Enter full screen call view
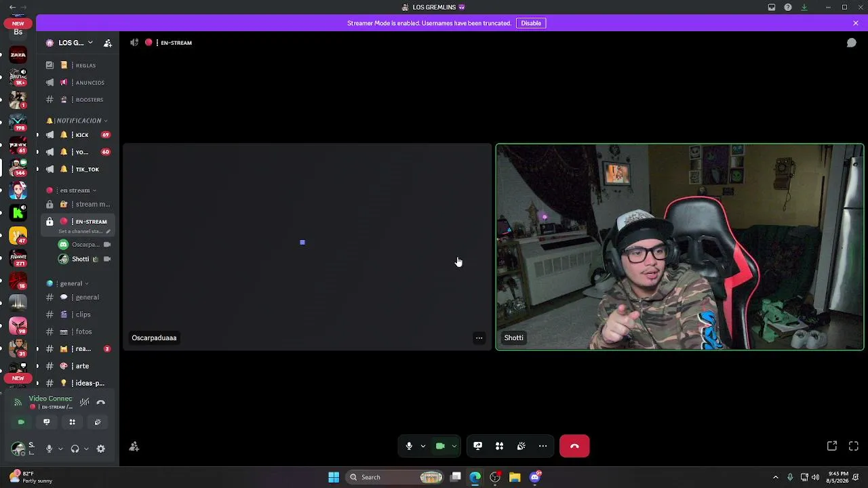 854,446
